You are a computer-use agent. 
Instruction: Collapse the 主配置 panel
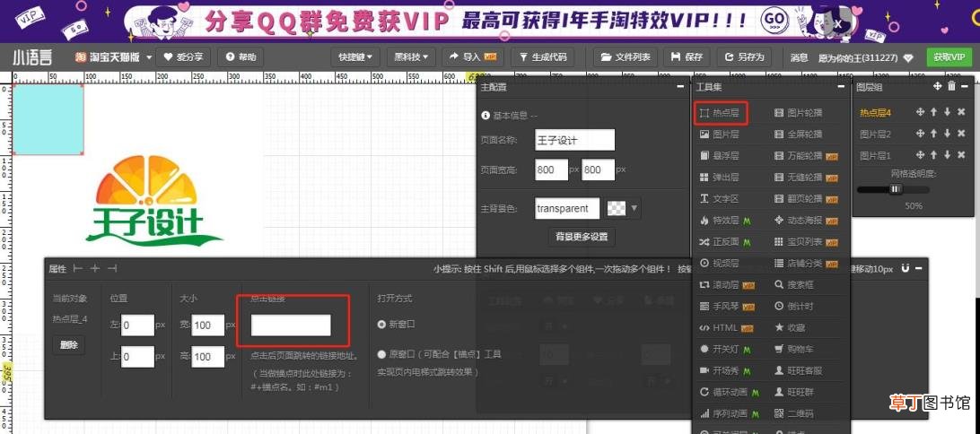(x=680, y=87)
